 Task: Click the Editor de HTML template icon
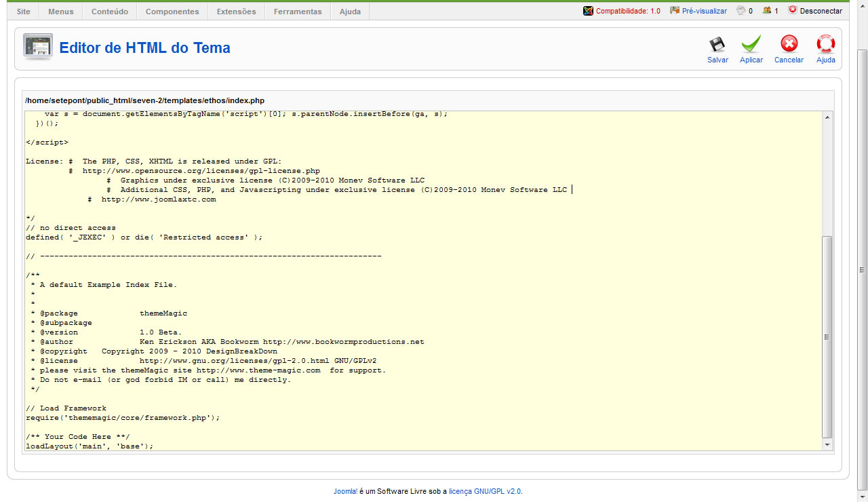[x=38, y=47]
